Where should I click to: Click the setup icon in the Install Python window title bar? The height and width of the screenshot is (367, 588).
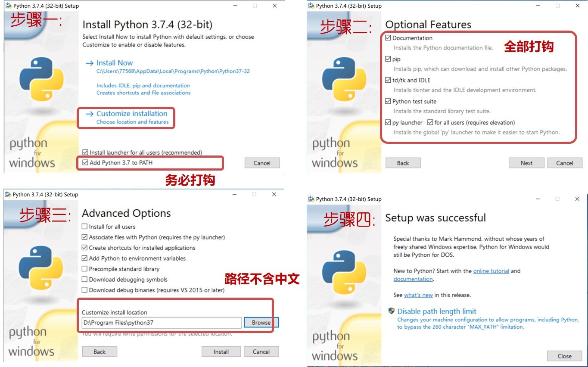pyautogui.click(x=8, y=6)
